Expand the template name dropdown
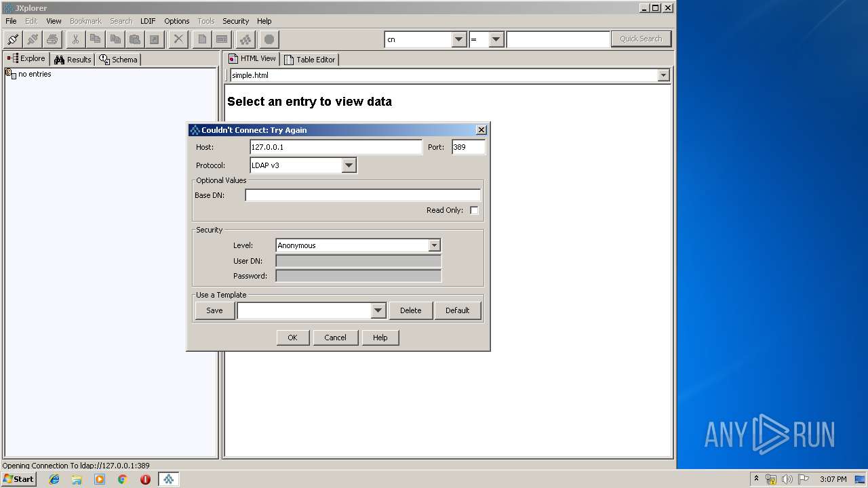Image resolution: width=868 pixels, height=488 pixels. point(378,310)
